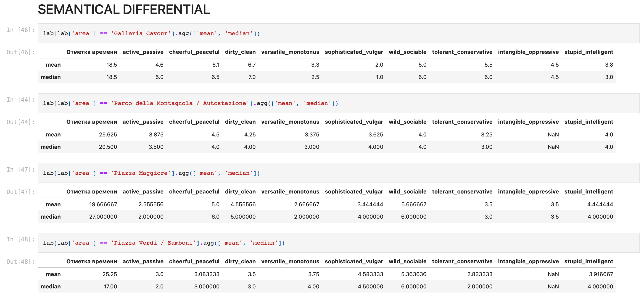The height and width of the screenshot is (298, 644).
Task: Select the In [44] cell prompt
Action: (21, 100)
